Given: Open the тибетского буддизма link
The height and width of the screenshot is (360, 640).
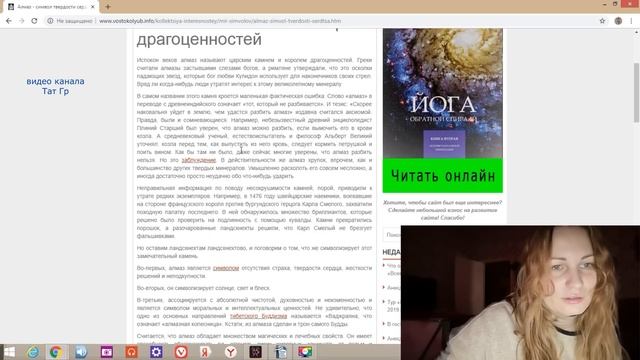Looking at the screenshot, I should click(x=258, y=316).
